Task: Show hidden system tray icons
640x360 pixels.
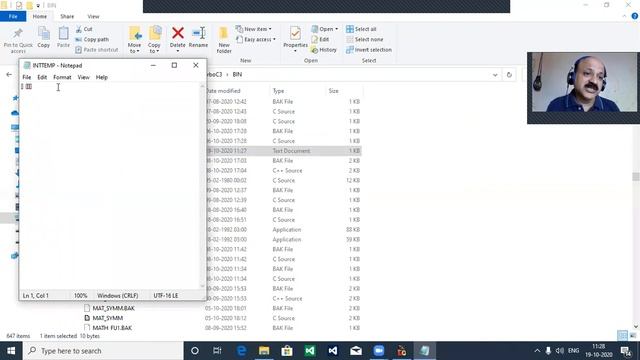Action: (537, 351)
